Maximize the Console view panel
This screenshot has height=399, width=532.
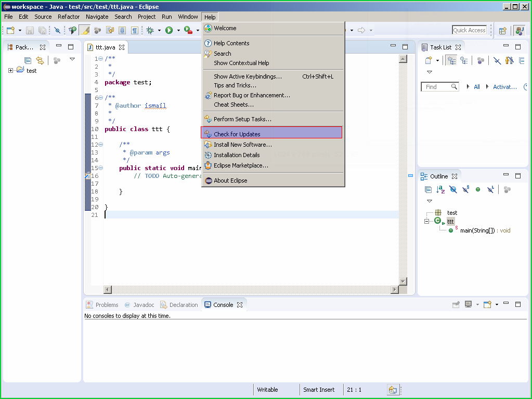[x=518, y=304]
